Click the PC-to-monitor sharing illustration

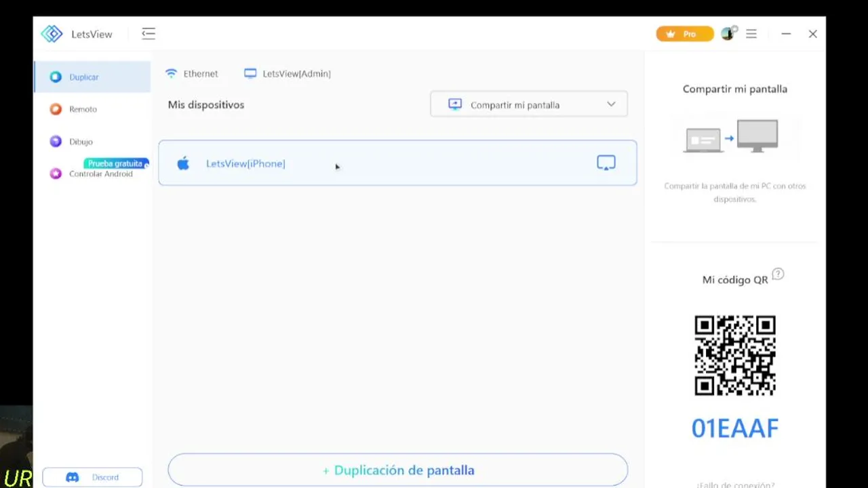[x=732, y=137]
